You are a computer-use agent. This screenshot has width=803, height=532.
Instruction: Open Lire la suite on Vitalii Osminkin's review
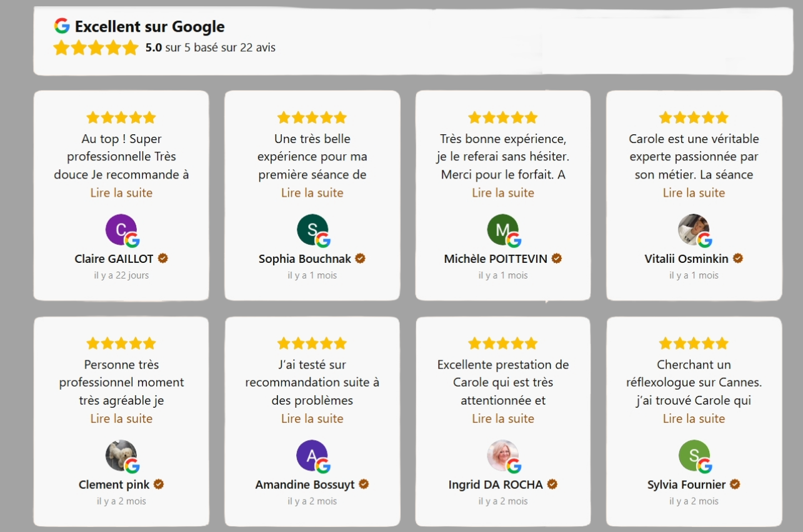(x=694, y=193)
